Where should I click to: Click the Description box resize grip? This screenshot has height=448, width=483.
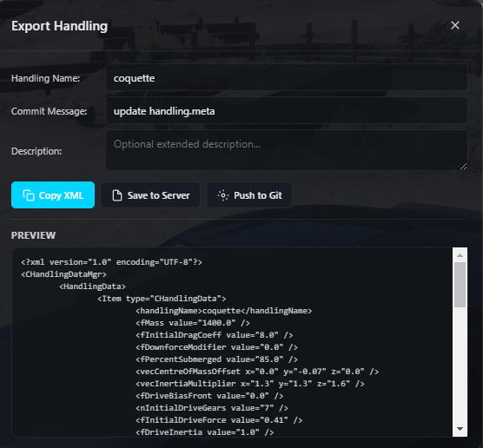[x=463, y=167]
